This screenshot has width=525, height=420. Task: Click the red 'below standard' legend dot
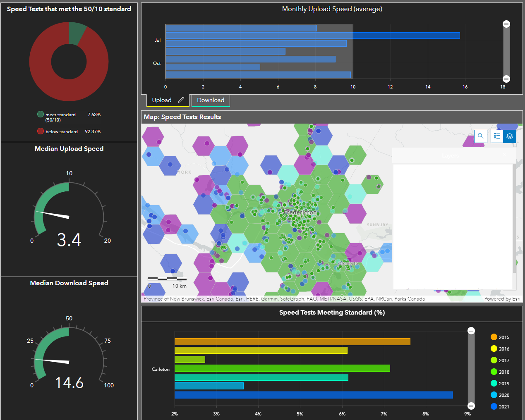point(41,131)
